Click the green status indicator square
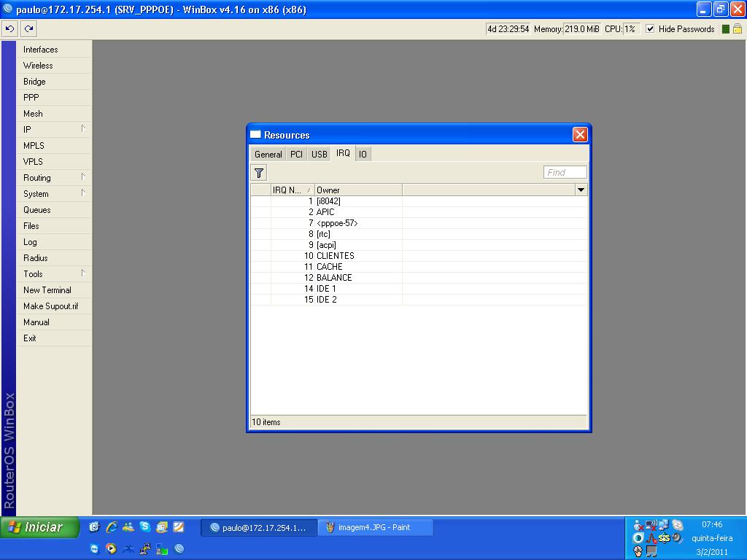The image size is (747, 560). click(726, 29)
